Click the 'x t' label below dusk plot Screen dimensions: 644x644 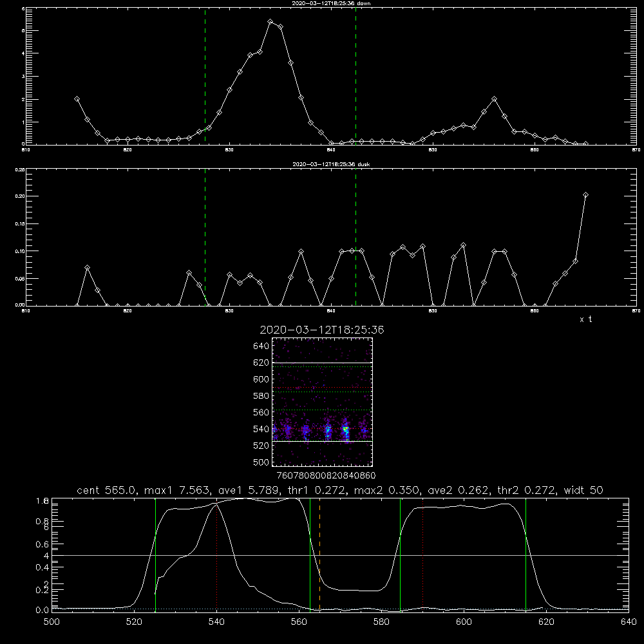[585, 319]
